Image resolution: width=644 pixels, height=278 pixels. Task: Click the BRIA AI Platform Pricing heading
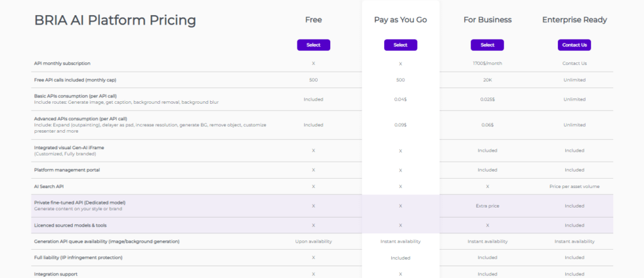[x=115, y=20]
